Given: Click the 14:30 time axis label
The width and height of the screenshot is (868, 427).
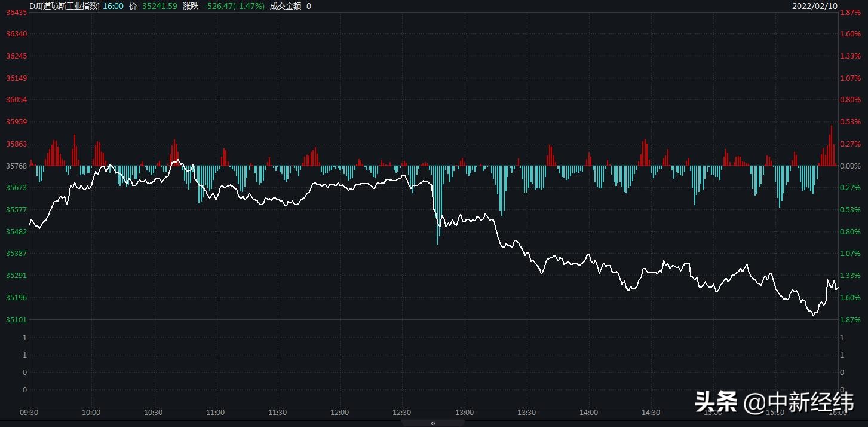Looking at the screenshot, I should pos(651,413).
